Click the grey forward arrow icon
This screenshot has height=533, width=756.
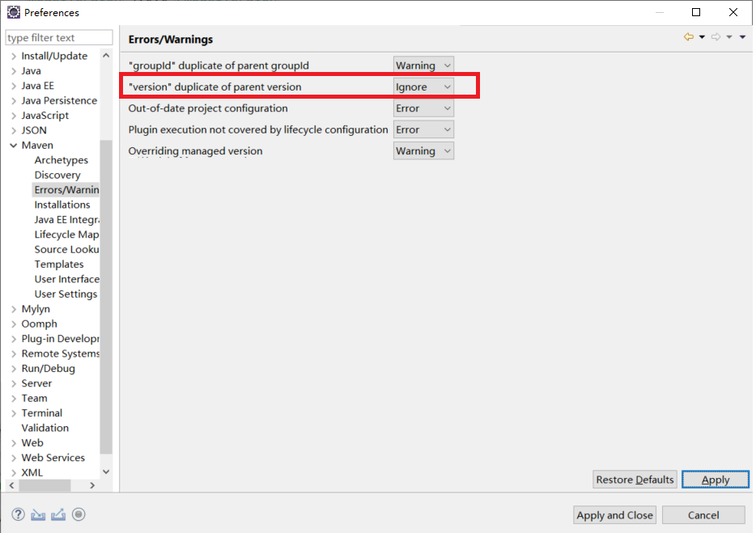[x=716, y=37]
